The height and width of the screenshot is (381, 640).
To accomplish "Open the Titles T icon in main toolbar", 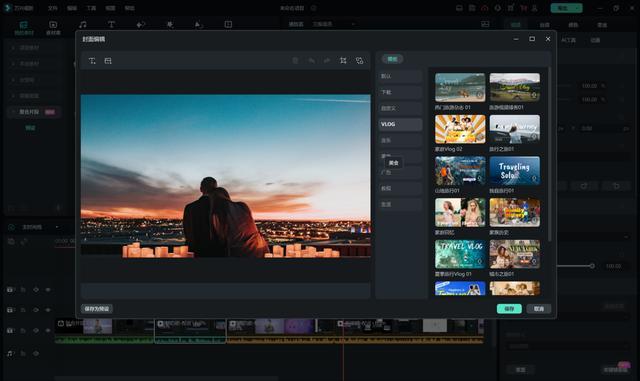I will [111, 25].
